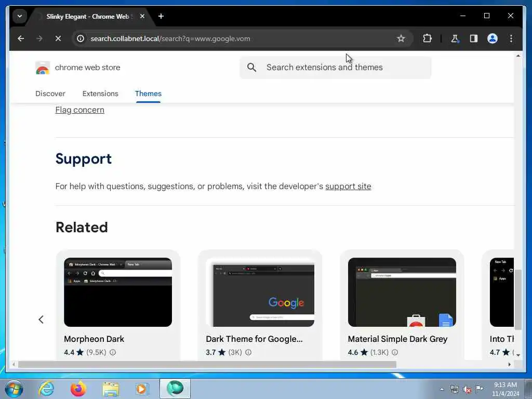Show rating info for Morpheon Dark
Screen dimensions: 532x399
(x=113, y=353)
